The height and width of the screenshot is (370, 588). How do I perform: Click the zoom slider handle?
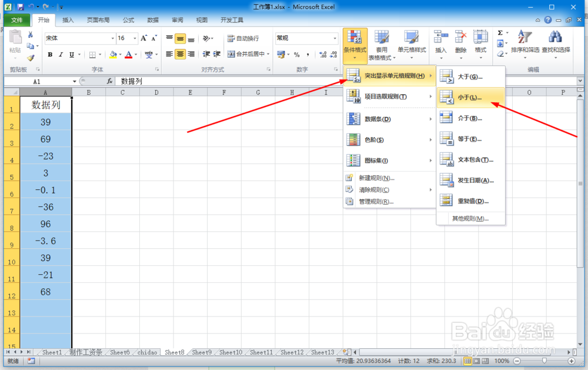pyautogui.click(x=544, y=361)
